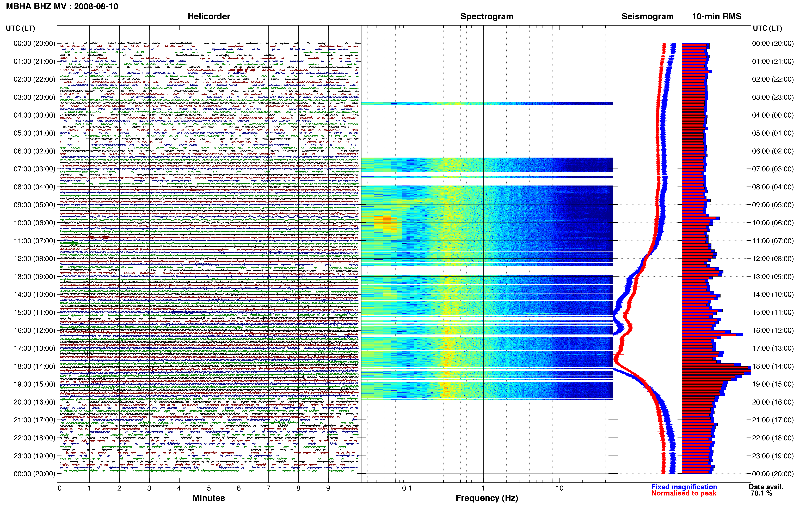Click right time label '22:00 (18:00)'
Screen dimensions: 812x508
click(773, 438)
